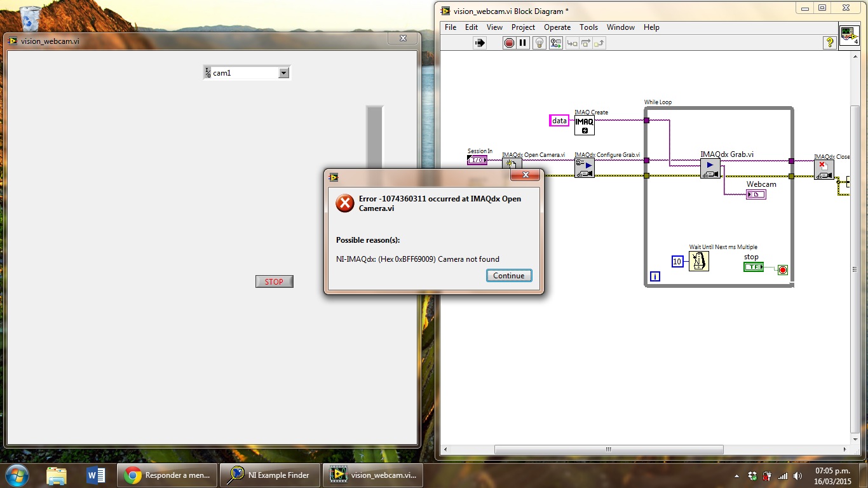868x488 pixels.
Task: Open the View menu
Action: (x=494, y=27)
